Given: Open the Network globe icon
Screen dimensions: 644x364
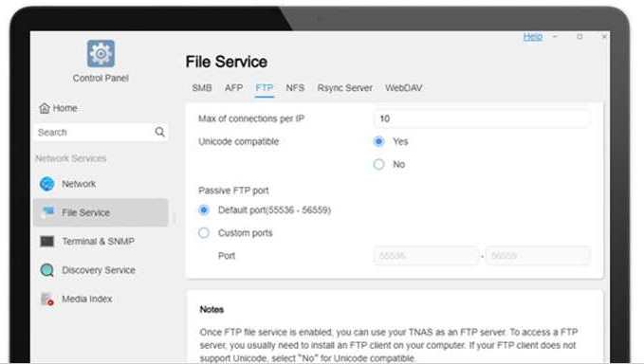Looking at the screenshot, I should [46, 184].
